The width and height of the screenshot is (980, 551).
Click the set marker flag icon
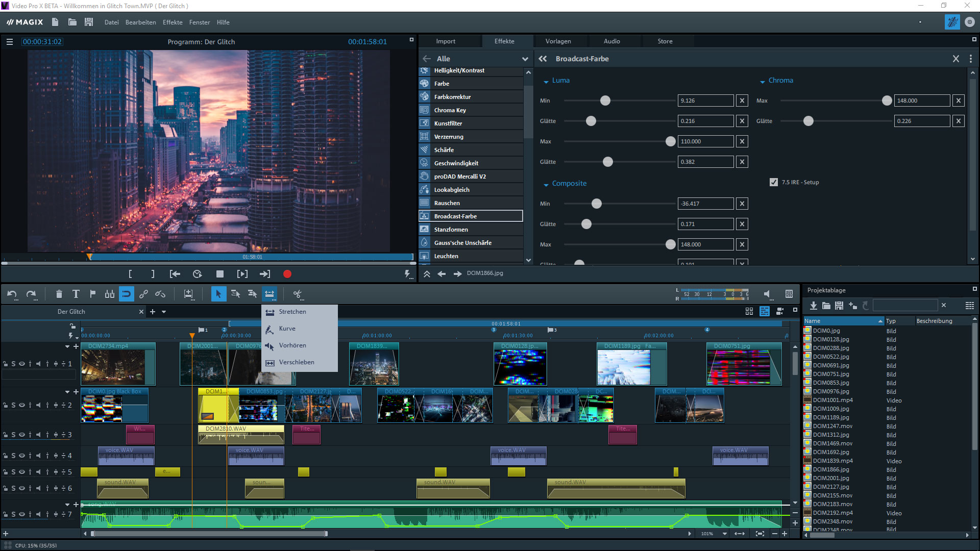point(92,294)
